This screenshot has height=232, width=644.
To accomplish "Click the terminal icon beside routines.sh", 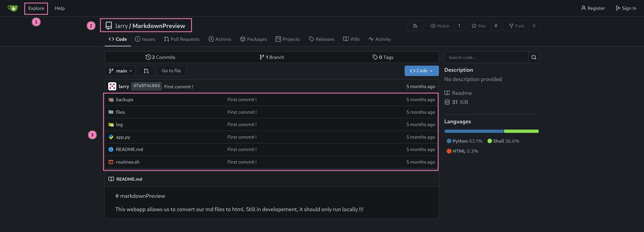I will coord(111,162).
